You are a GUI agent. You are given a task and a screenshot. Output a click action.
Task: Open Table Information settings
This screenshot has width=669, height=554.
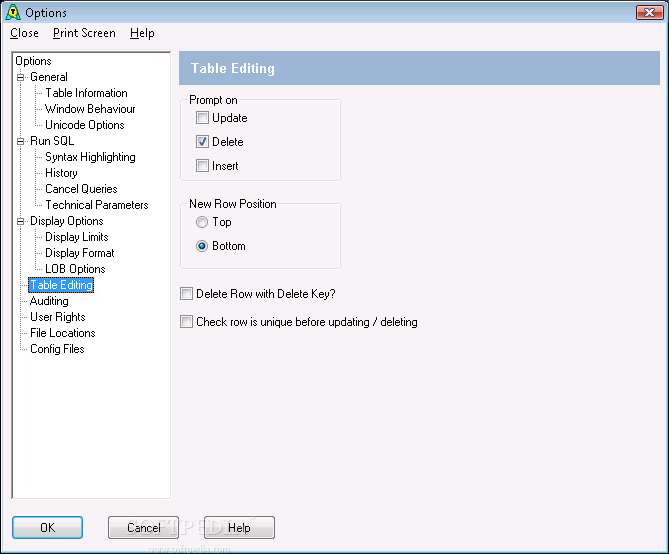86,93
